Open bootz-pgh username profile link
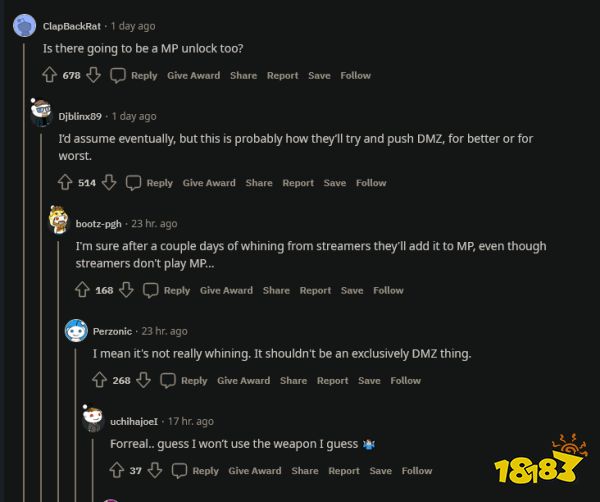Screen dimensions: 600x502 point(96,224)
